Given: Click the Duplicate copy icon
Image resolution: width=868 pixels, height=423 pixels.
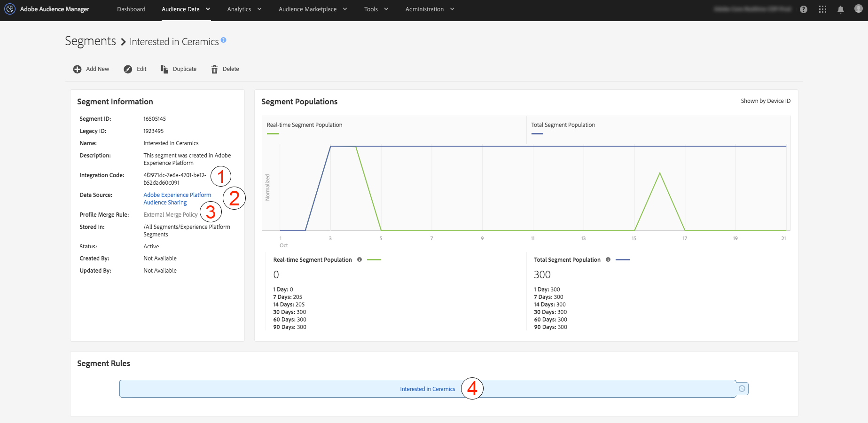Looking at the screenshot, I should coord(164,69).
